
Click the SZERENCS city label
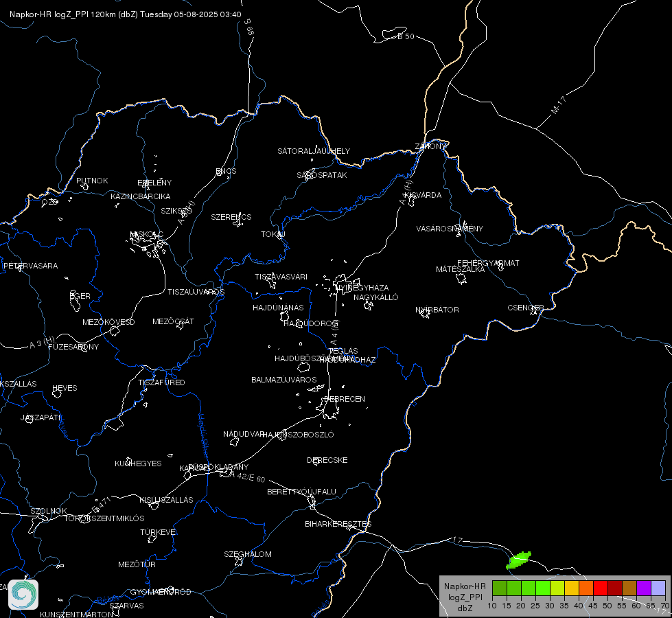pos(231,217)
